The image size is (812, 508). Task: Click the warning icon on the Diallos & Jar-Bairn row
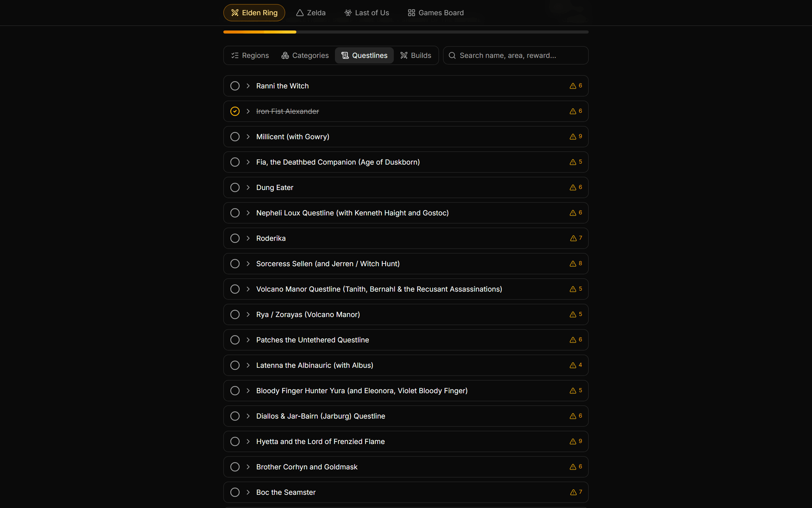tap(573, 416)
